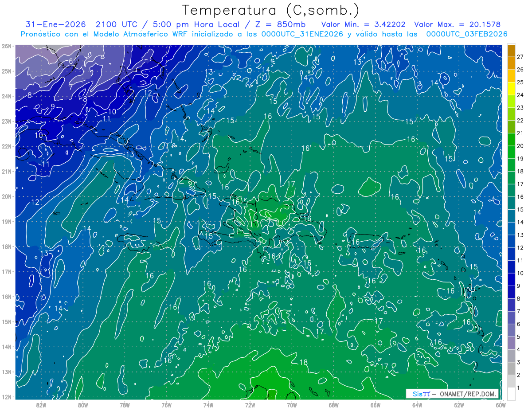This screenshot has width=532, height=411.
Task: Click the contour label 9 on the map
Action: pos(52,106)
